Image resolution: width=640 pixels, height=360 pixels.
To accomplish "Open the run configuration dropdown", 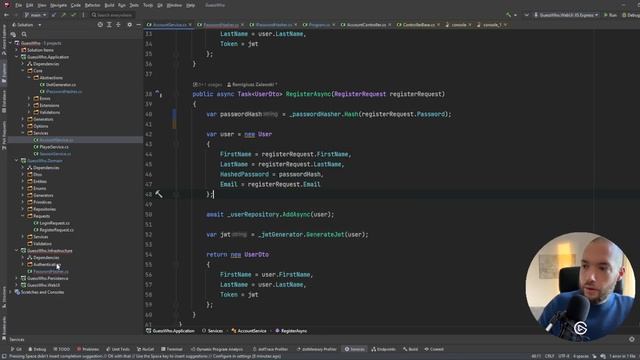I will (x=566, y=15).
